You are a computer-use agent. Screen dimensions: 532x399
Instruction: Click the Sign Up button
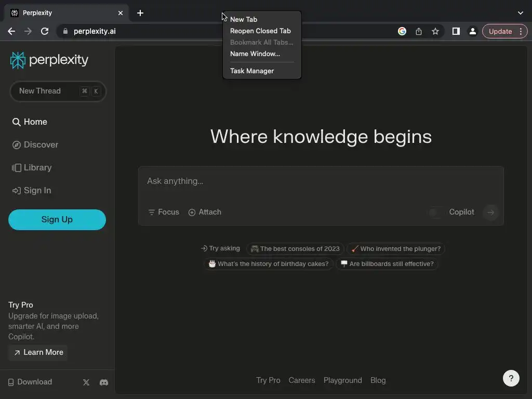click(x=57, y=220)
